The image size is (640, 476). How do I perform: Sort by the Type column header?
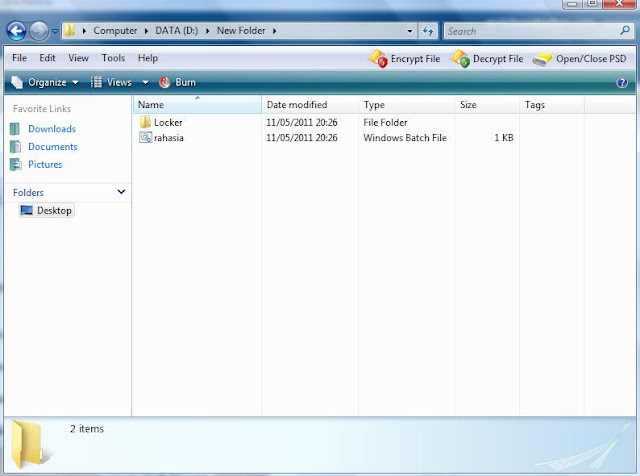click(x=407, y=105)
